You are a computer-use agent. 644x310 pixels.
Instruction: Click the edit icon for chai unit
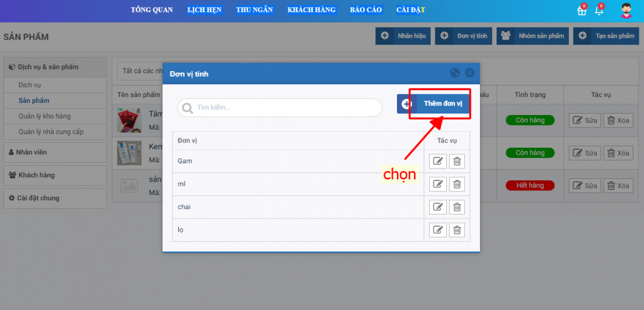[x=438, y=207]
